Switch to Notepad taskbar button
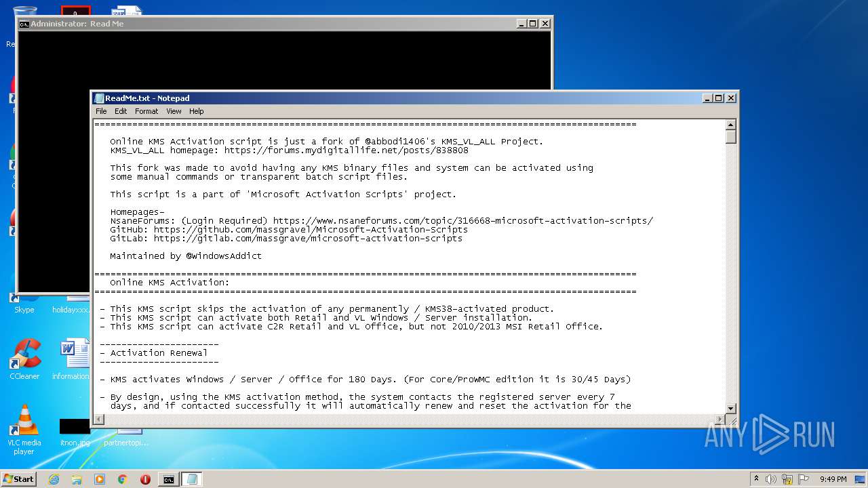 click(192, 479)
